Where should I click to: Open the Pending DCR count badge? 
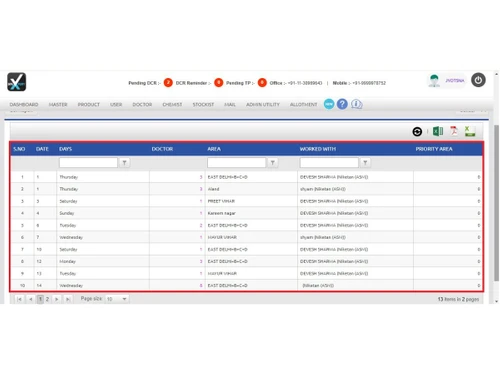coord(168,82)
